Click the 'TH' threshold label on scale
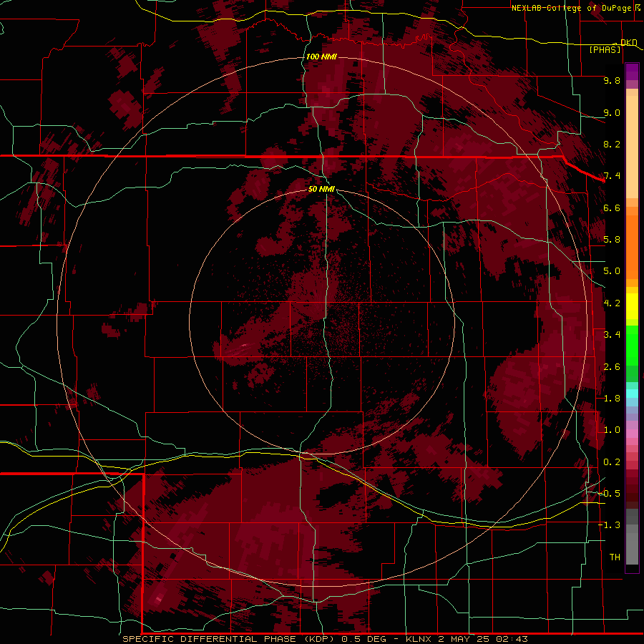Viewport: 644px width, 644px height. (x=615, y=557)
